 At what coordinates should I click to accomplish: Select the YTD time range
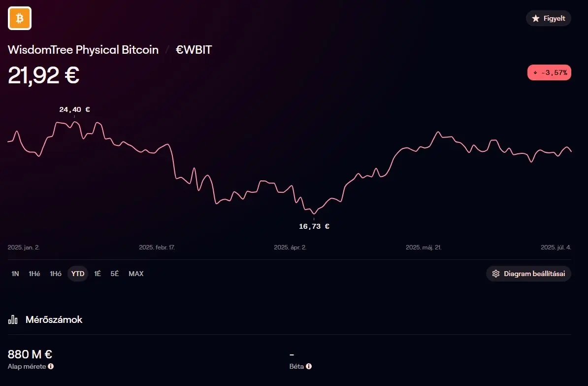(78, 274)
